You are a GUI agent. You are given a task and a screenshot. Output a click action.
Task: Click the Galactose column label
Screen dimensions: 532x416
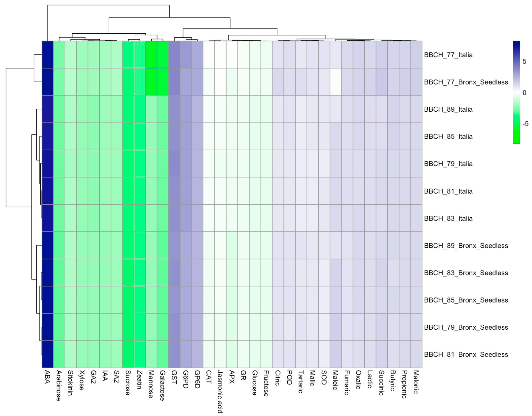163,385
